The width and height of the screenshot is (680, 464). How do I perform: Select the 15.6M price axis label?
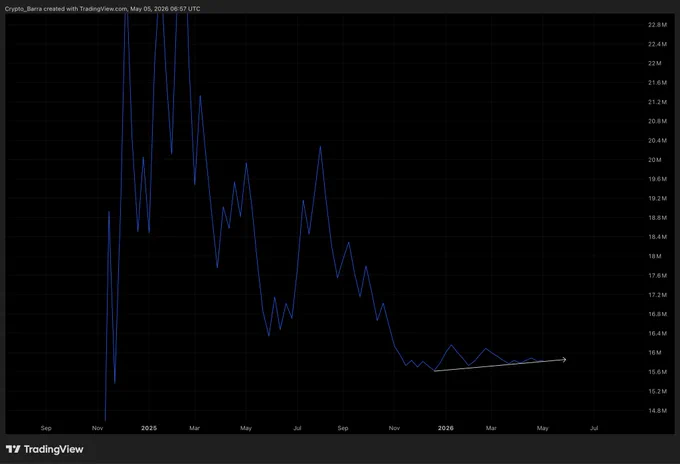click(657, 372)
